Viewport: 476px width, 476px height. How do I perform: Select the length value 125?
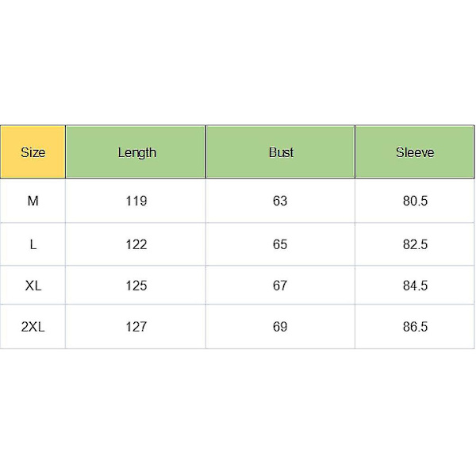(136, 286)
